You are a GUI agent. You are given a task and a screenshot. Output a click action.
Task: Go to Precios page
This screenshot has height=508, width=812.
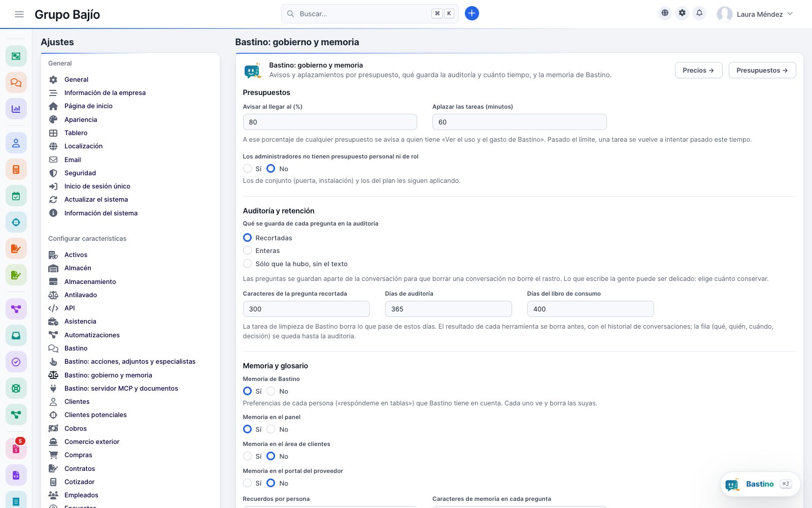pyautogui.click(x=698, y=70)
